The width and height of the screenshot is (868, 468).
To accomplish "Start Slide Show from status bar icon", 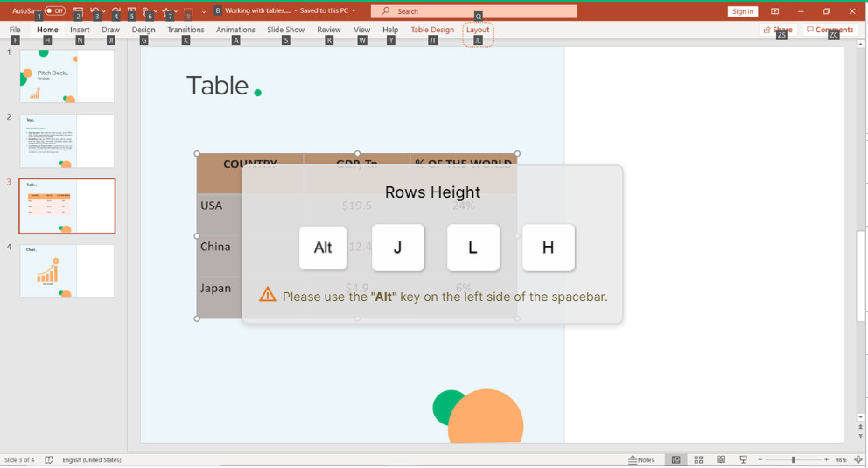I will tap(744, 460).
